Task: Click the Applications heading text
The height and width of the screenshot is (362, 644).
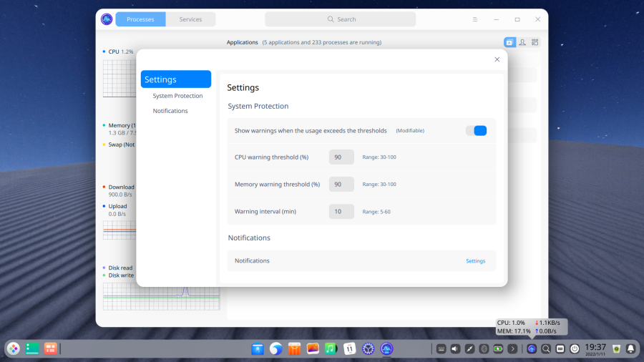Action: (243, 42)
